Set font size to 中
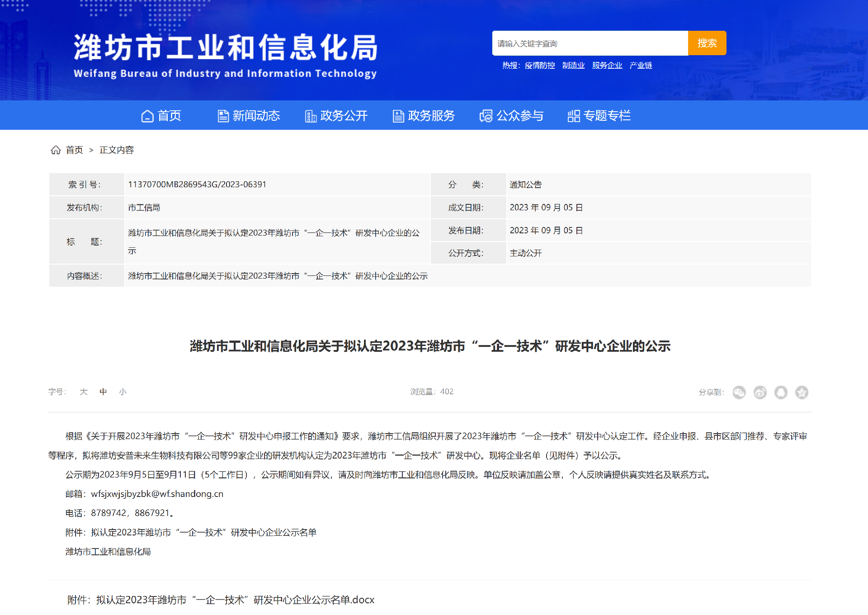The image size is (868, 615). [x=103, y=392]
